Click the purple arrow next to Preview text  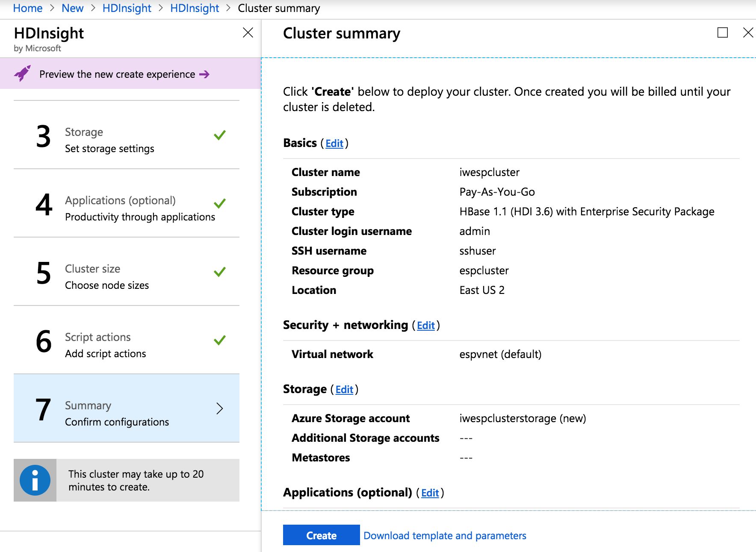click(x=204, y=74)
